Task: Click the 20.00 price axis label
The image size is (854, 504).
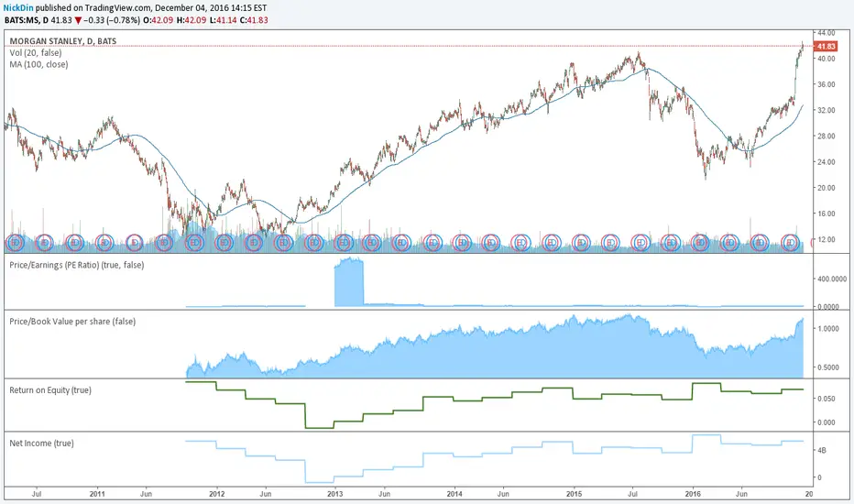Action: point(827,188)
